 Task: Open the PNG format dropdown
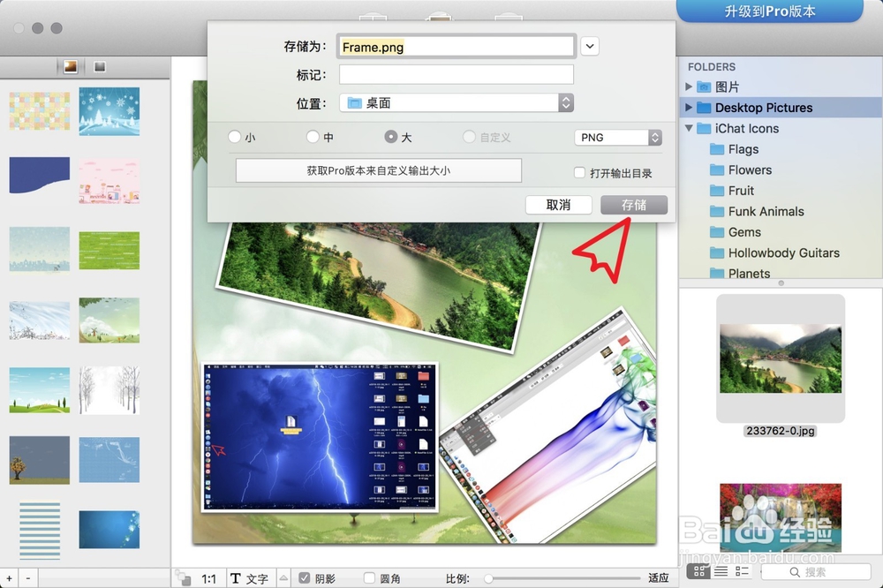click(618, 138)
